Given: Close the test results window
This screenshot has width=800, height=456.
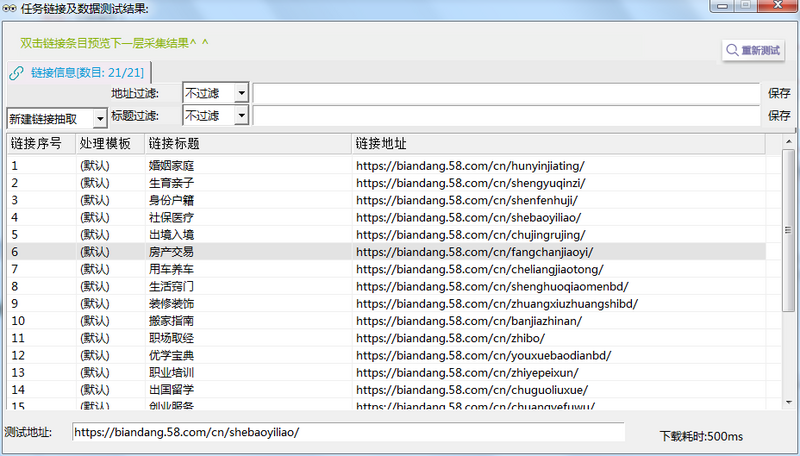Looking at the screenshot, I should [x=778, y=6].
